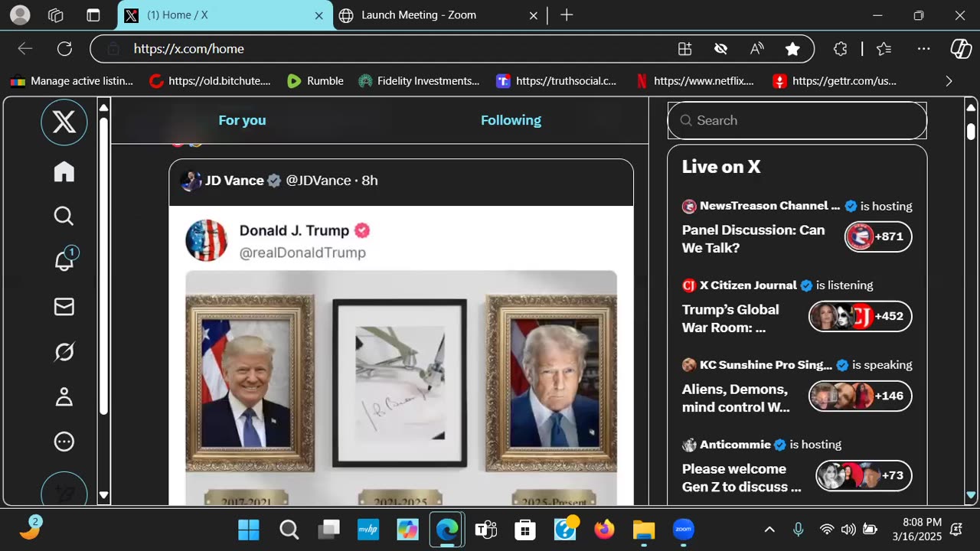Open JD Vance profile name
The width and height of the screenshot is (980, 551).
pyautogui.click(x=234, y=181)
